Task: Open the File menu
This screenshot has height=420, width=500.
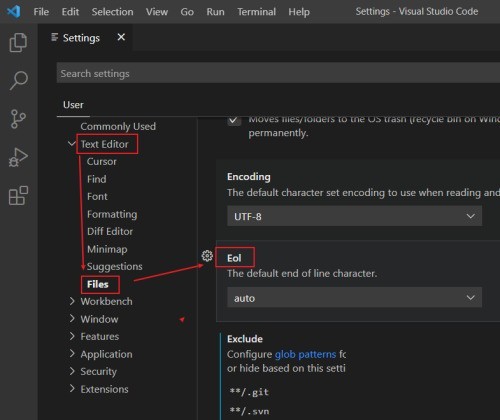Action: pos(41,12)
